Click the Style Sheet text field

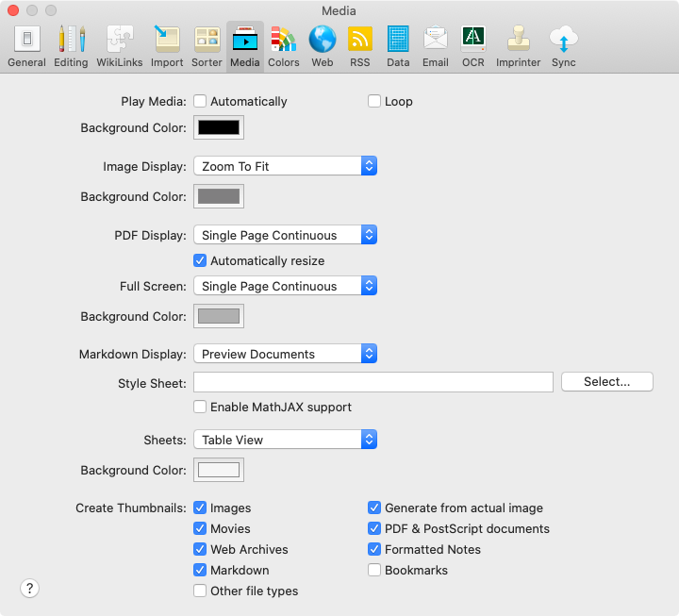point(373,381)
